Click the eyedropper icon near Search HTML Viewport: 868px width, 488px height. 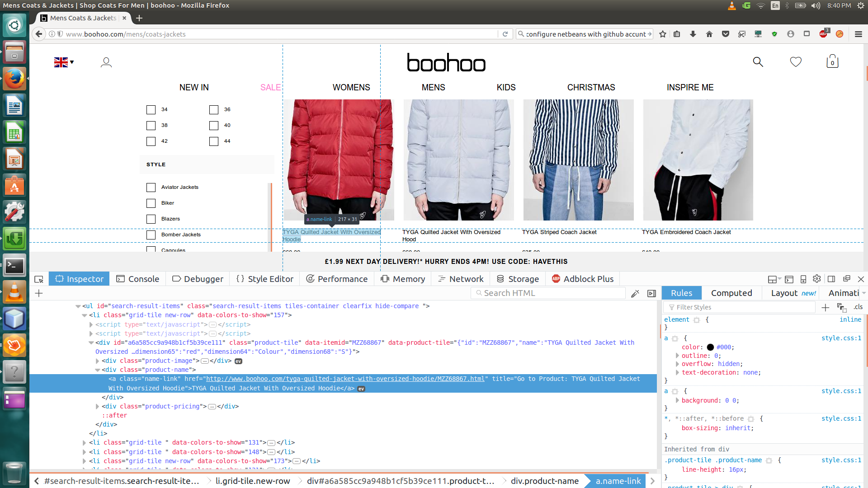click(x=635, y=293)
